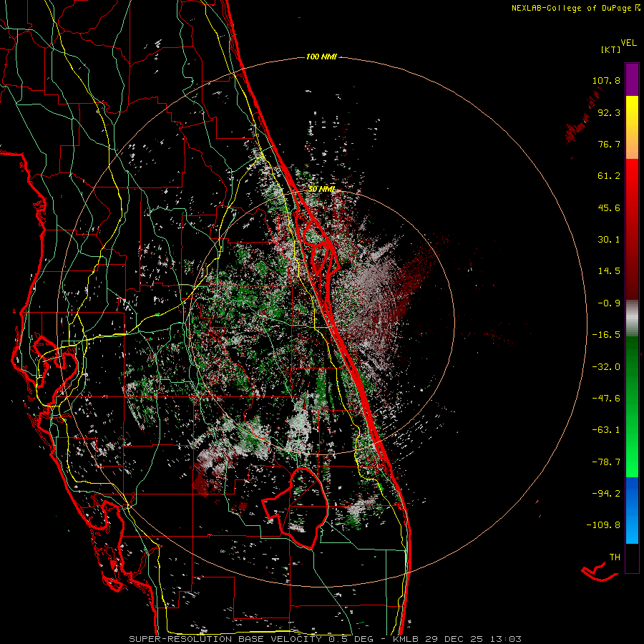Click the 30.1 value on the velocity scale

pyautogui.click(x=609, y=240)
